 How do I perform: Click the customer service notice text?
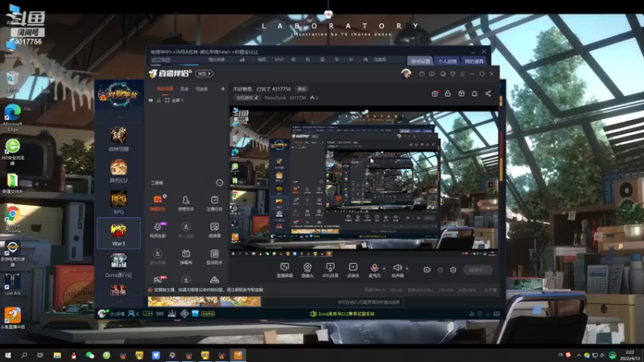[208, 290]
